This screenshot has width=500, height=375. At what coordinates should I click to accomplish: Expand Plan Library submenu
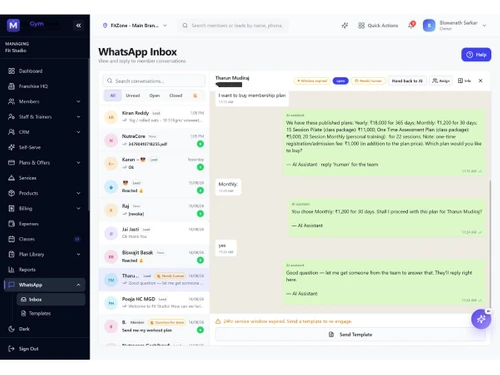(x=78, y=254)
